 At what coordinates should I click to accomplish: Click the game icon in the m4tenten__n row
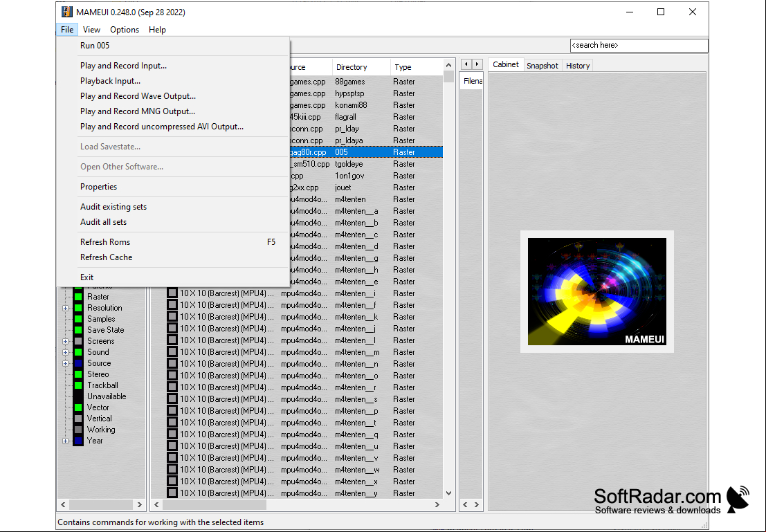point(172,363)
